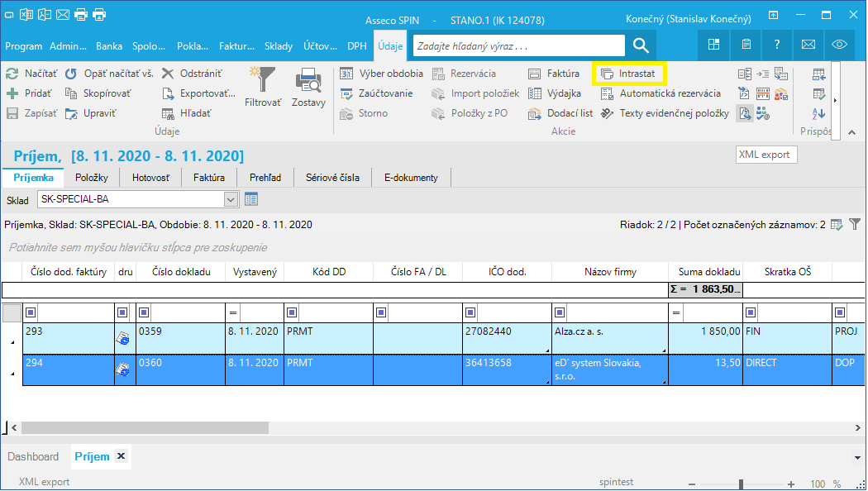Switch to the Položky tab
Viewport: 868px width, 491px height.
91,178
